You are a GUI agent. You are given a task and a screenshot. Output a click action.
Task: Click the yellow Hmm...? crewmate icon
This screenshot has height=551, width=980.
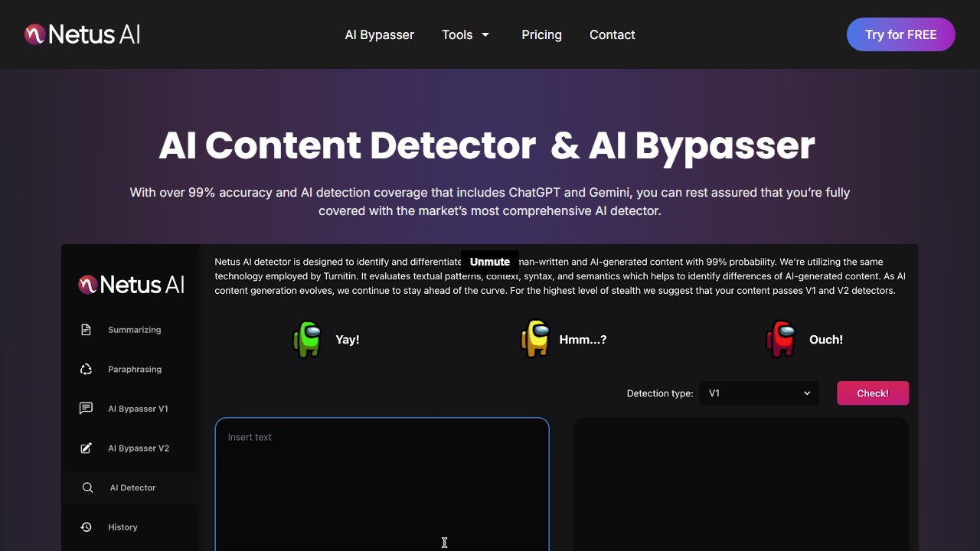535,339
